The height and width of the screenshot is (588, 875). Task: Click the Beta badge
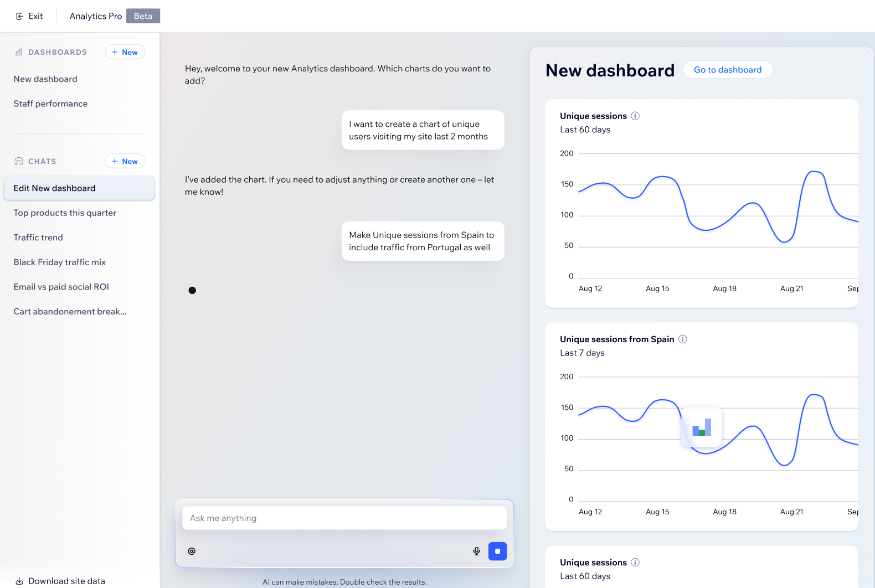[x=143, y=16]
